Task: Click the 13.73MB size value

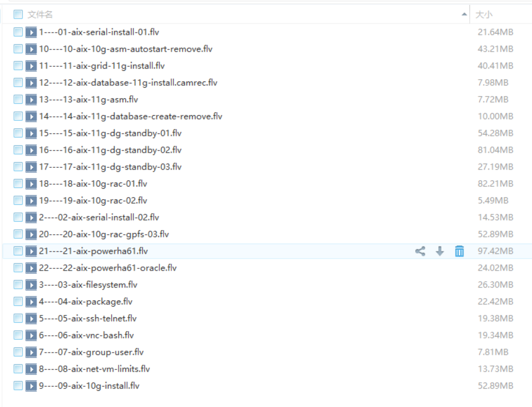Action: (x=495, y=369)
